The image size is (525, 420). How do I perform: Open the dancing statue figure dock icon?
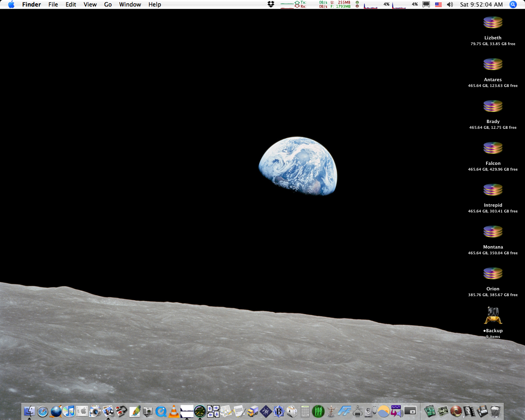331,411
